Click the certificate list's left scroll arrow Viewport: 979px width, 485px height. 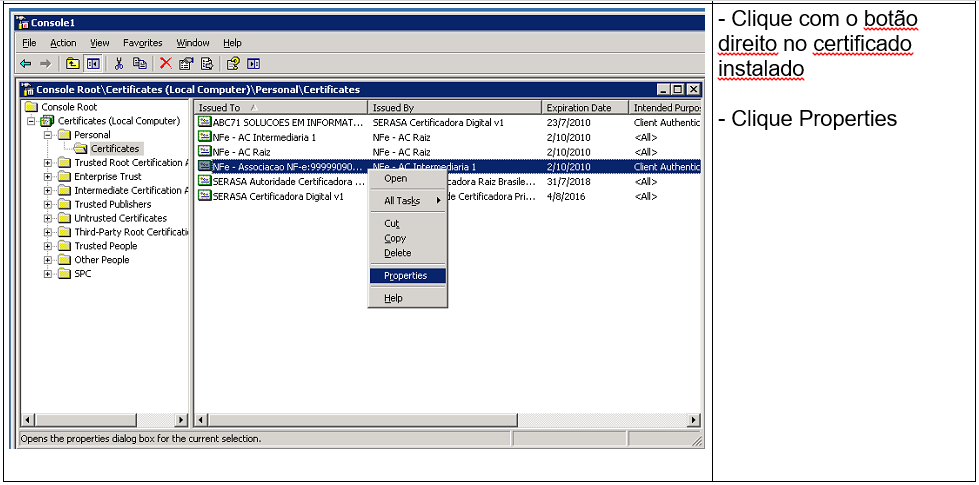pos(200,420)
